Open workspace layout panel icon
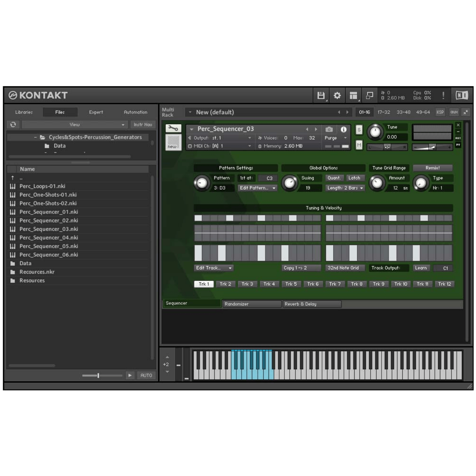Viewport: 476px width, 476px height. click(353, 96)
